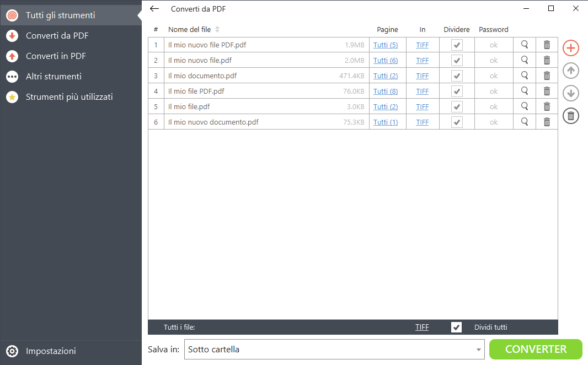Click the star Strumenti più utilizzati icon

[x=12, y=97]
